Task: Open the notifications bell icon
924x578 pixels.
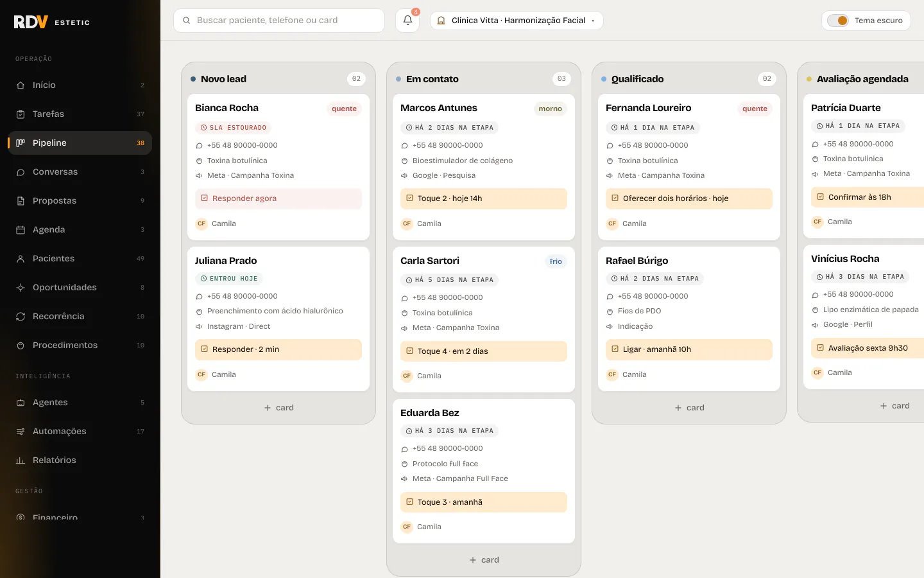Action: (407, 21)
